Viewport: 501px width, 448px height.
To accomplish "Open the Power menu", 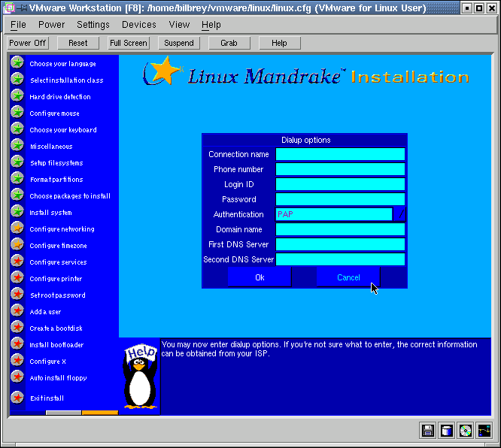I will (x=51, y=25).
